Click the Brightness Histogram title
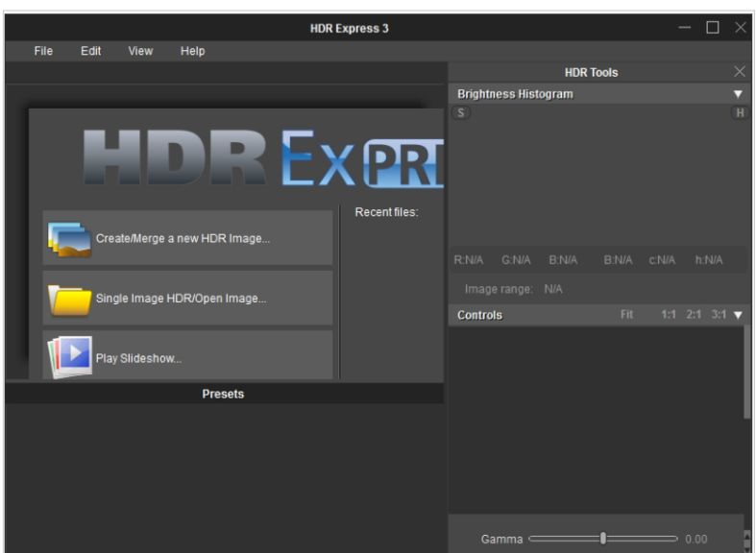 coord(515,94)
